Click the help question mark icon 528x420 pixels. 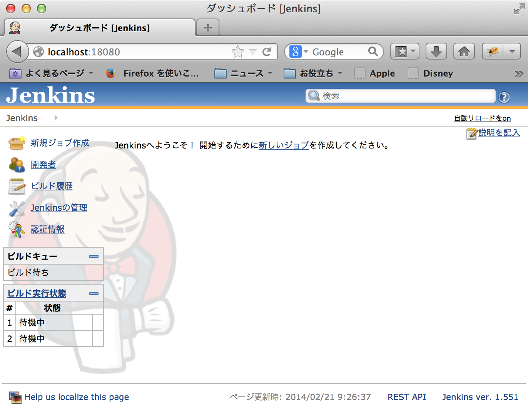pyautogui.click(x=504, y=97)
